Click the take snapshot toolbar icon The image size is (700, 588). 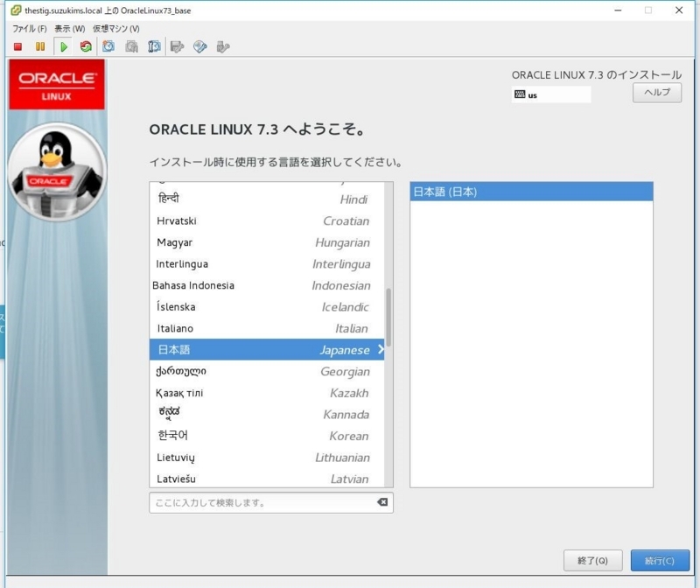coord(108,46)
